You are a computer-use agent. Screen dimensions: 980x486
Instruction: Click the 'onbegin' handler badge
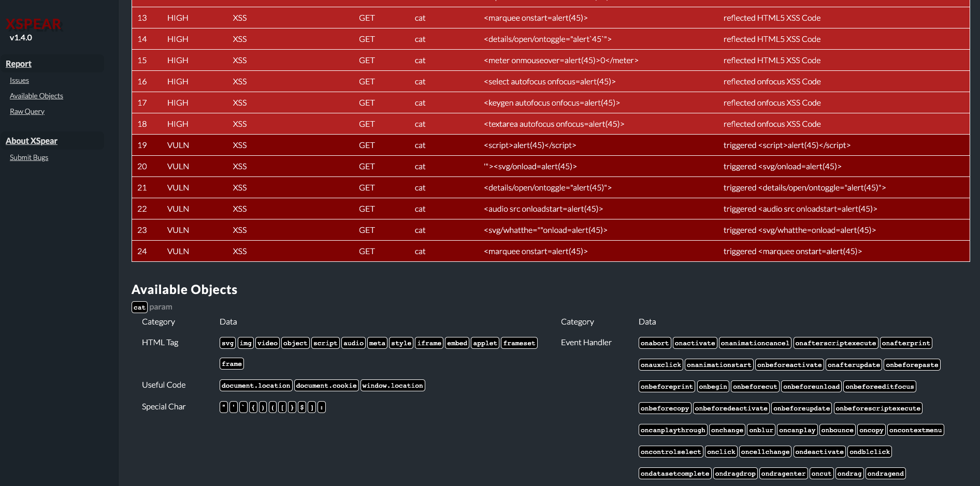[x=713, y=387]
